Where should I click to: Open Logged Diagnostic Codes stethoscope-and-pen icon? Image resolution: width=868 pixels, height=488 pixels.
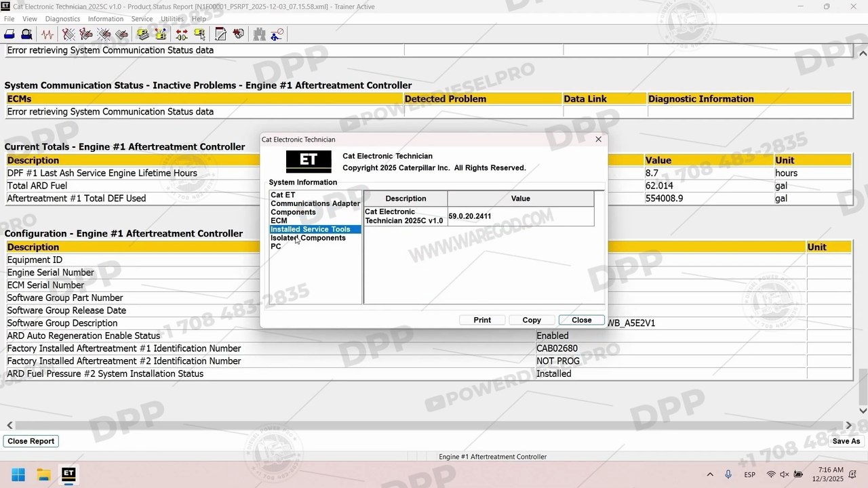pos(86,34)
